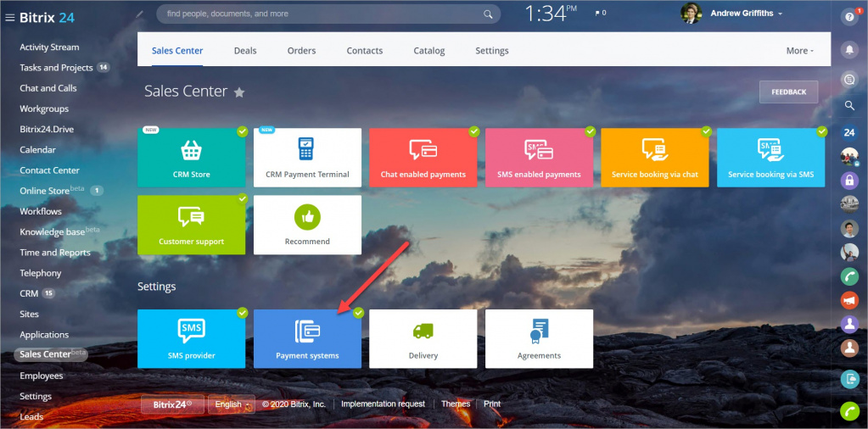Screen dimensions: 868x429
Task: Open CRM in the sidebar
Action: [x=29, y=293]
